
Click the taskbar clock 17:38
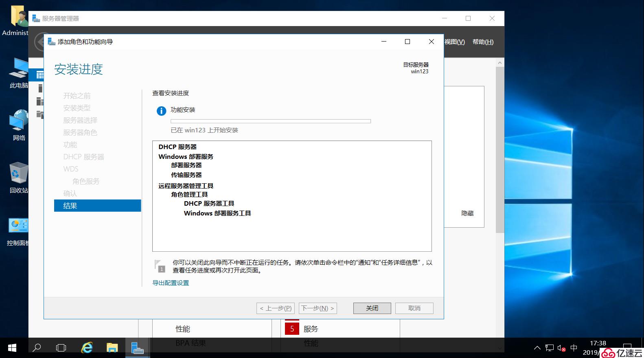pyautogui.click(x=598, y=343)
